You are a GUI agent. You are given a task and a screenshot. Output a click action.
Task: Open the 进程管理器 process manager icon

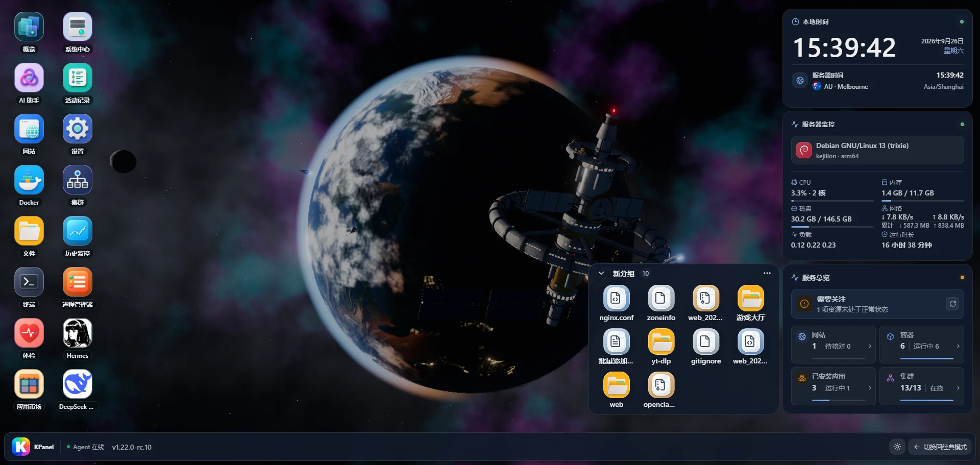(78, 282)
